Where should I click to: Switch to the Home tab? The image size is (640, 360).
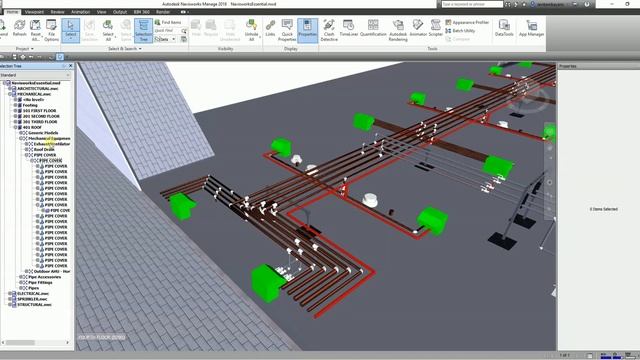tap(12, 12)
